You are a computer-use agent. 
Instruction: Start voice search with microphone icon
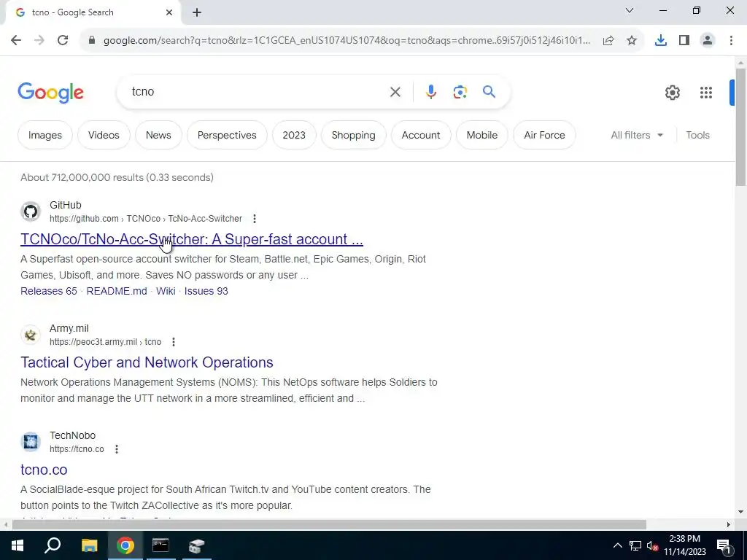pyautogui.click(x=430, y=92)
